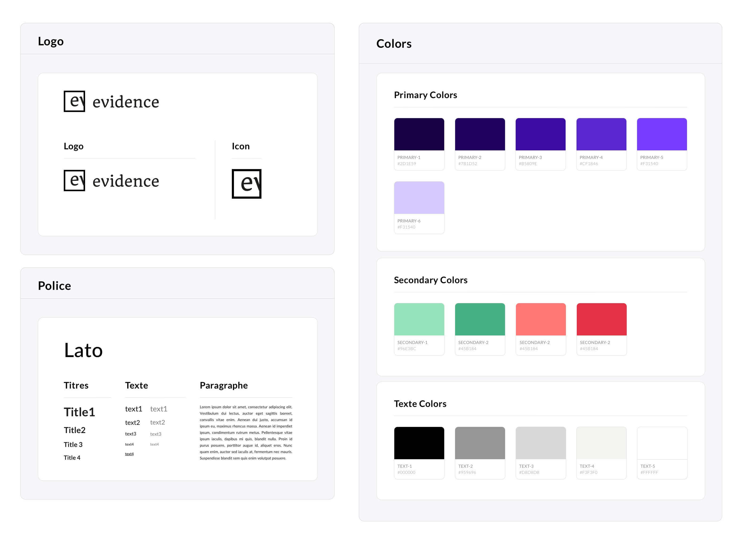
Task: Click the Lato font name
Action: [84, 350]
